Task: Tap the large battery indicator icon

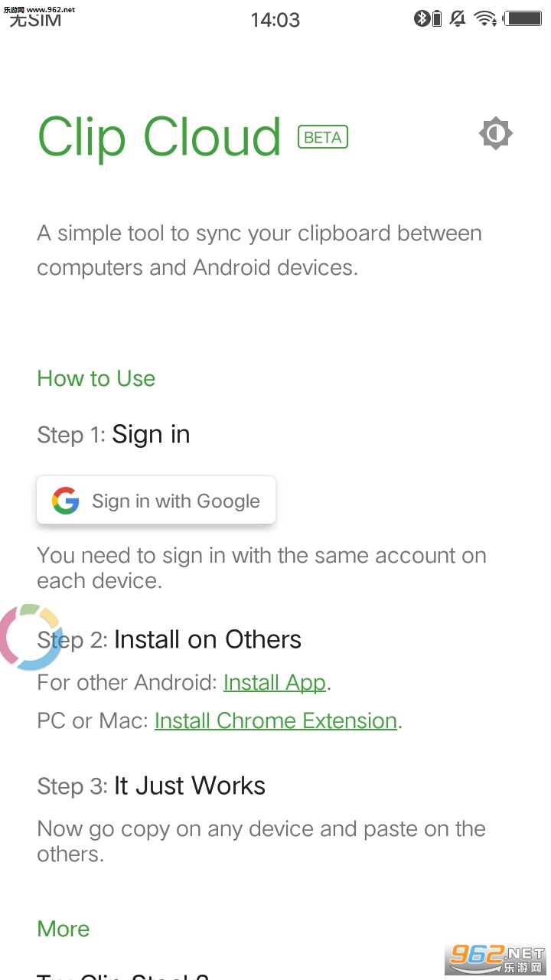Action: pyautogui.click(x=523, y=18)
